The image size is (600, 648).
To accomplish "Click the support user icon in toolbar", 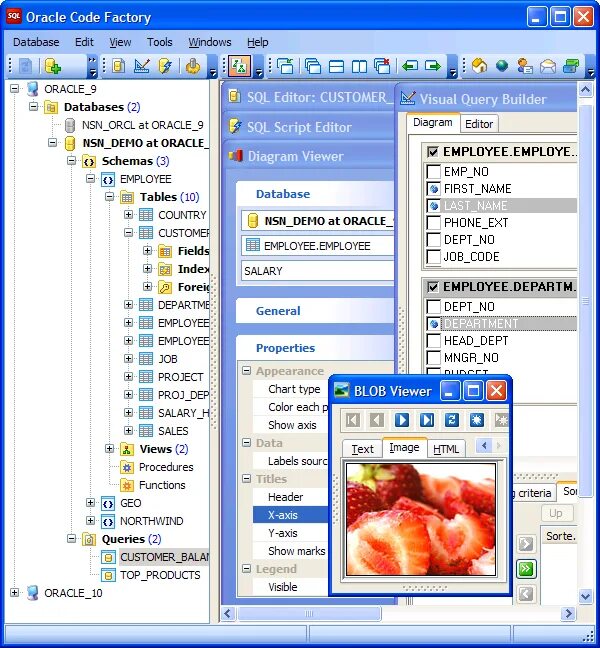I will click(x=525, y=66).
